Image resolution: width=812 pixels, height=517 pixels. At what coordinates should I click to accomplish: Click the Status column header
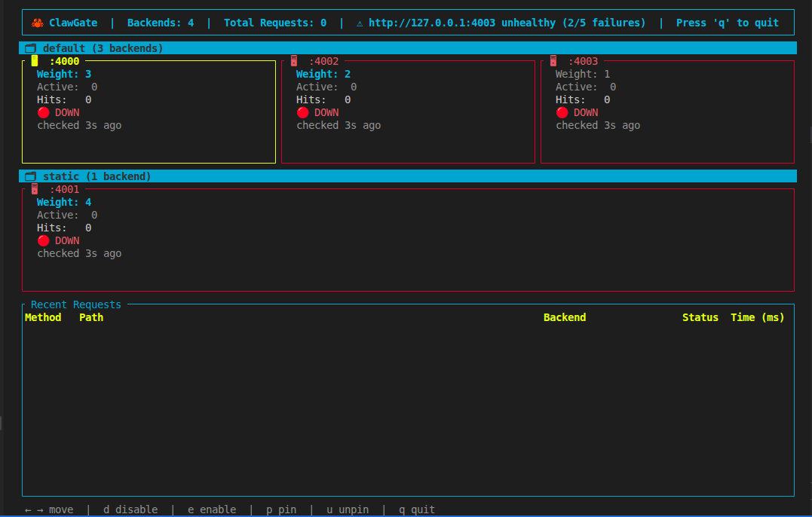[700, 318]
